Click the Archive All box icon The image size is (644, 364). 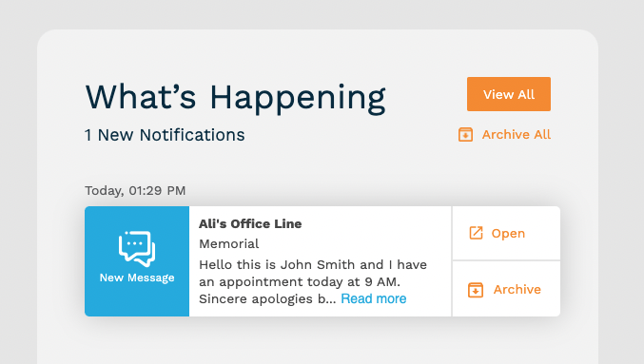coord(465,135)
